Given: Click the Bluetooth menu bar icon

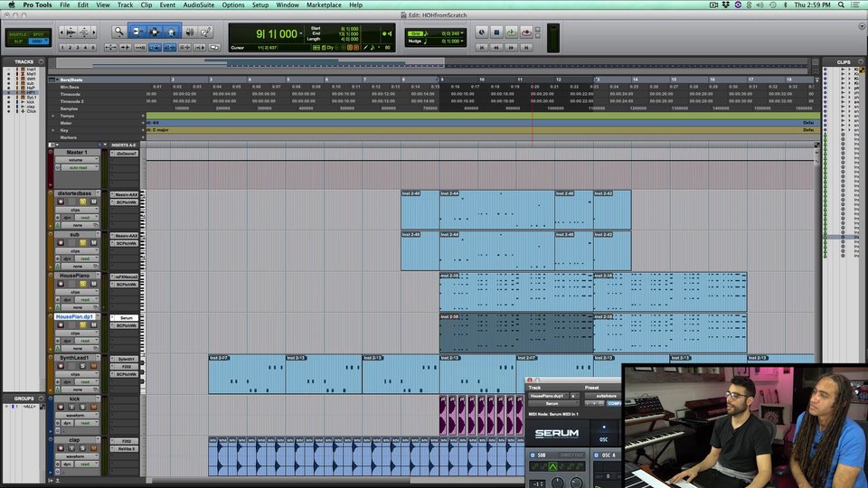Looking at the screenshot, I should (785, 5).
